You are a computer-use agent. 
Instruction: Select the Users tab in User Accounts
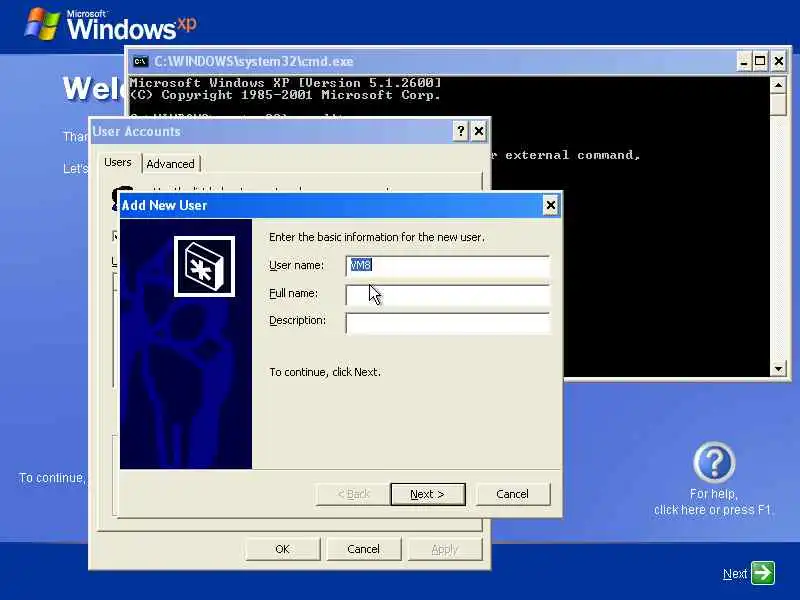point(118,162)
